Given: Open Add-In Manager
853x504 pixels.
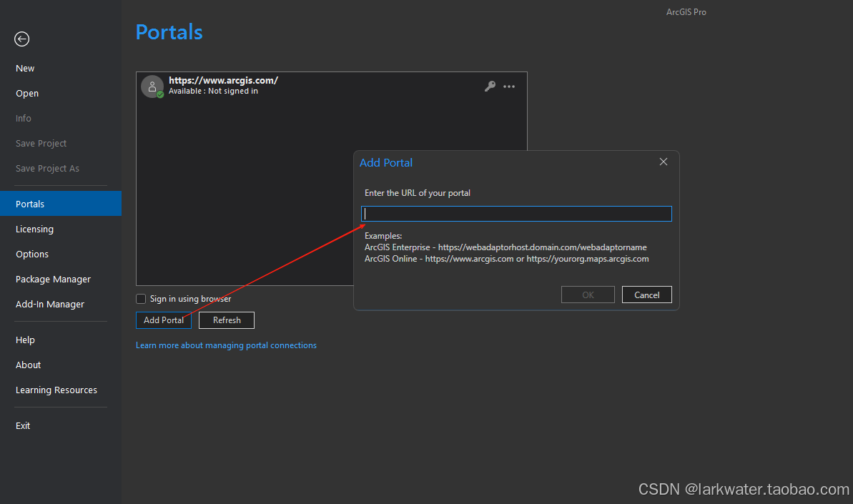Looking at the screenshot, I should [x=50, y=304].
